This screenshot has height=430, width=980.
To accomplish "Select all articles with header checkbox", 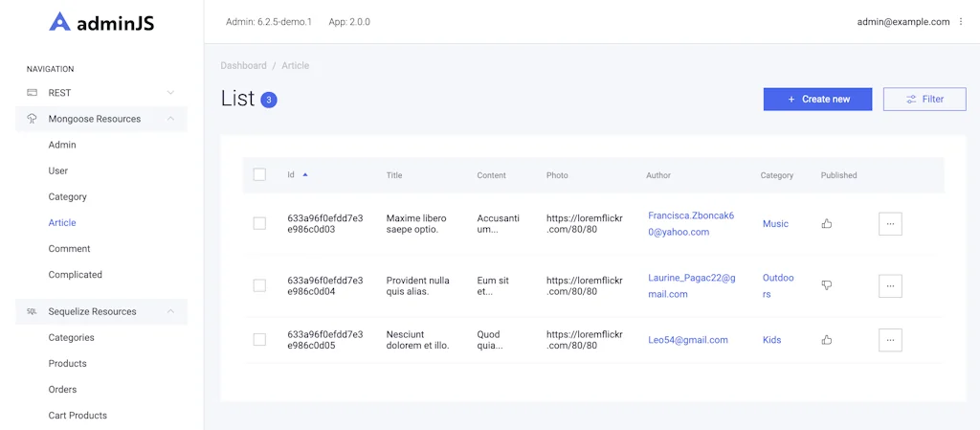I will (x=259, y=175).
